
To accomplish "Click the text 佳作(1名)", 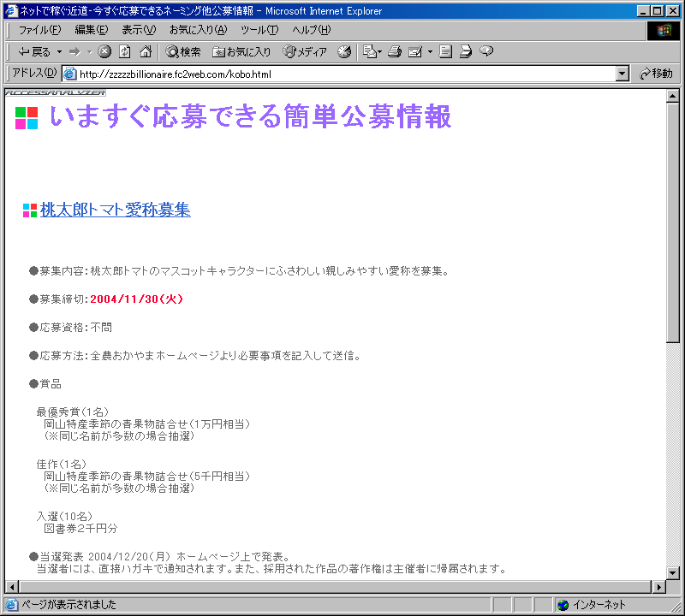I will (x=62, y=464).
